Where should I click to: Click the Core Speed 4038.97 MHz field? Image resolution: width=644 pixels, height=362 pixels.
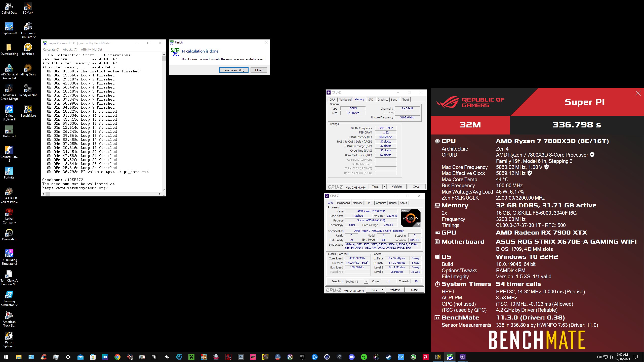coord(357,258)
